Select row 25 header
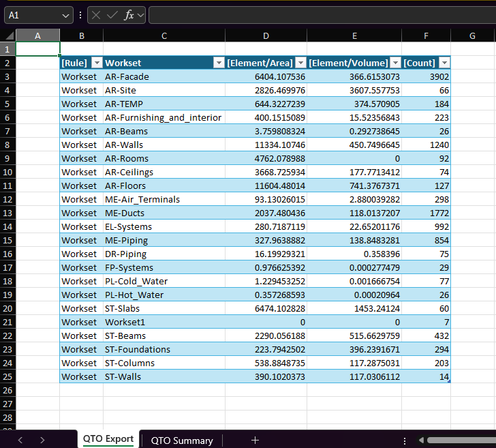 coord(7,377)
